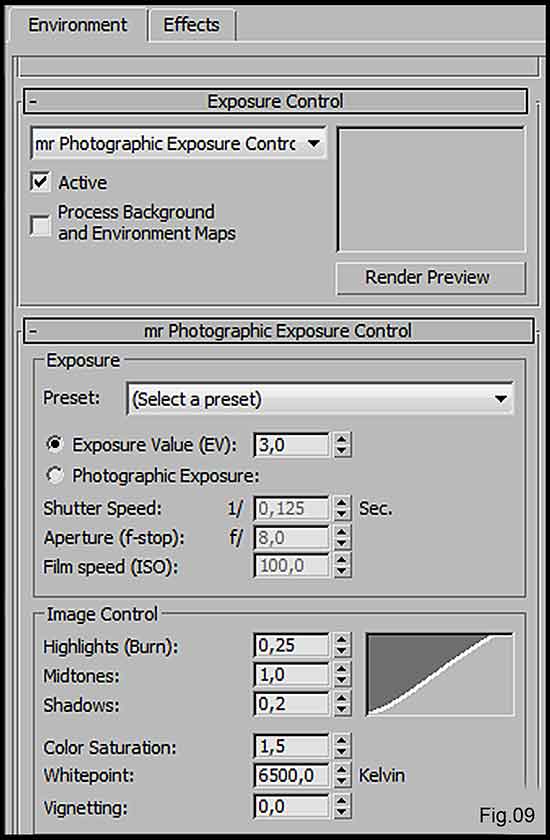Uncheck the Active checkbox
This screenshot has width=550, height=840.
[40, 182]
